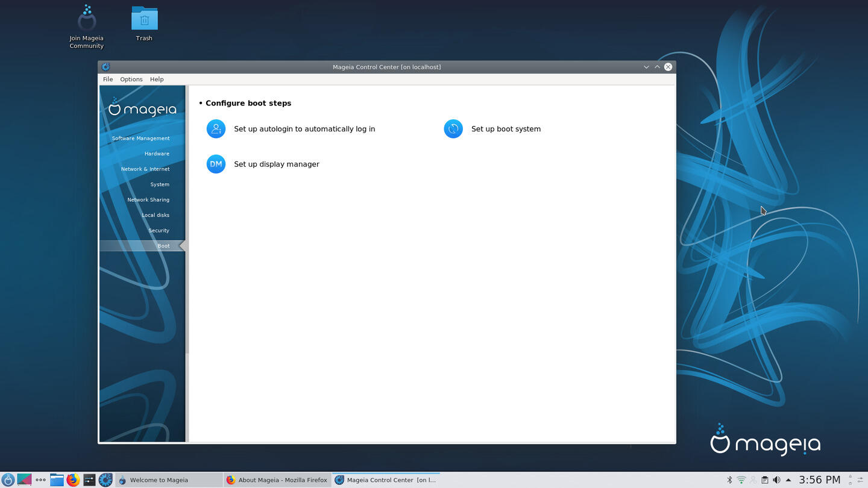Viewport: 868px width, 488px height.
Task: Open the Trash desktop icon
Action: (x=144, y=24)
